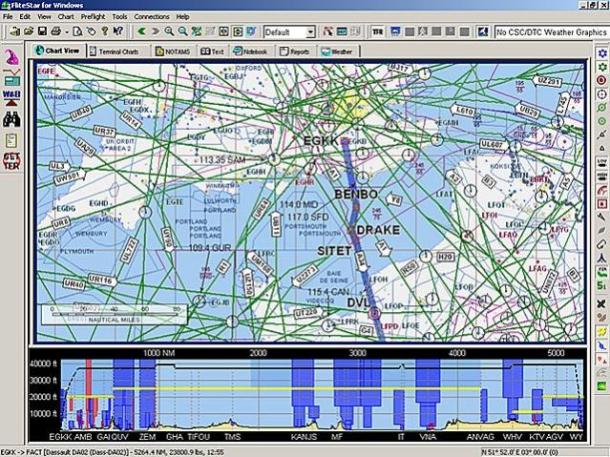This screenshot has height=457, width=610.
Task: Click the 117.0 SFD navaid label
Action: 308,217
